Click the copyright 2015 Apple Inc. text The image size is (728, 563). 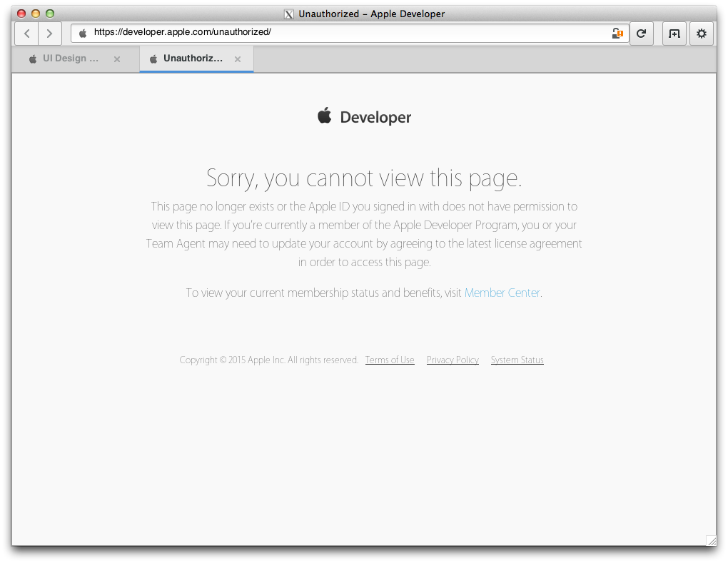[268, 360]
